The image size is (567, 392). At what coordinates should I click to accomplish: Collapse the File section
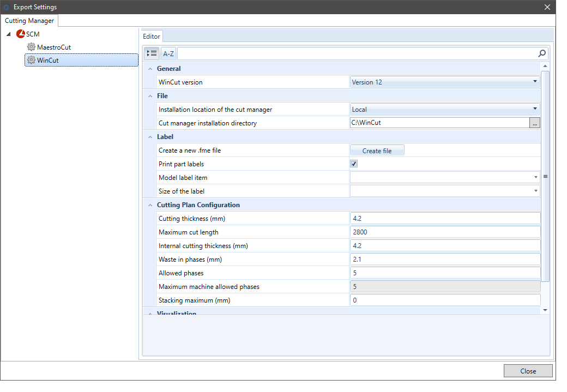click(150, 96)
